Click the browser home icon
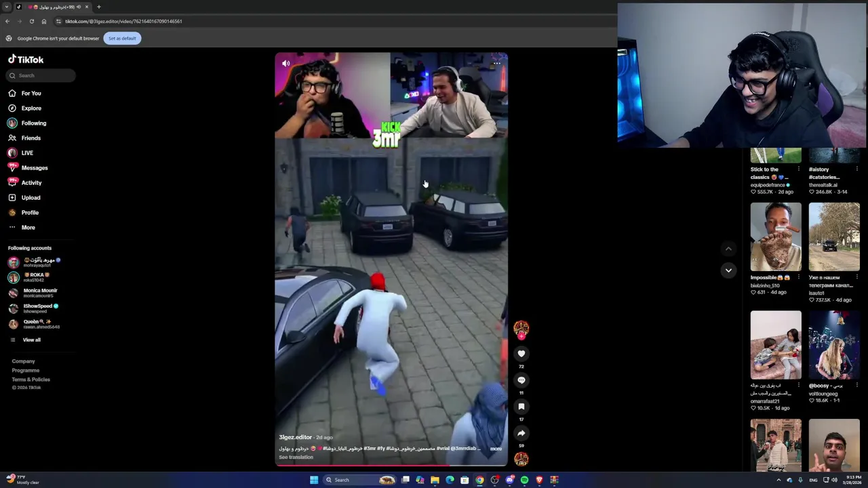Screen dimensions: 868x488 [x=44, y=21]
